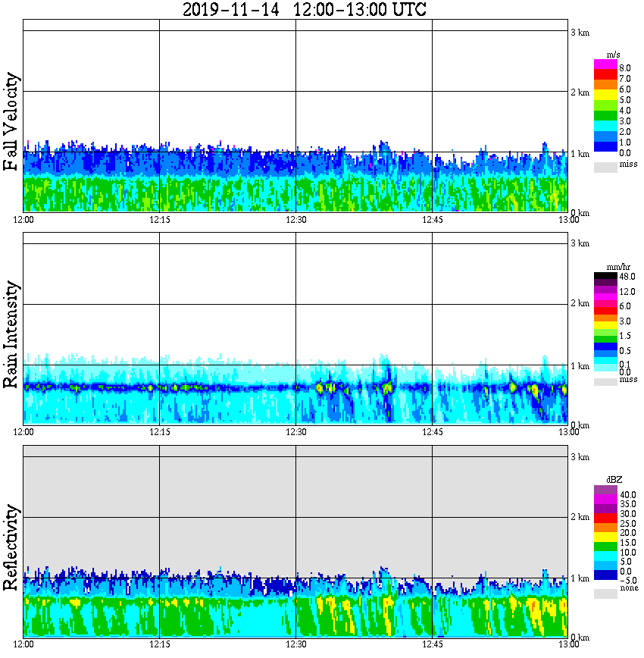Click the chart title 2019-11-14 12:00-13:00 UTC
The width and height of the screenshot is (644, 658).
tap(304, 9)
